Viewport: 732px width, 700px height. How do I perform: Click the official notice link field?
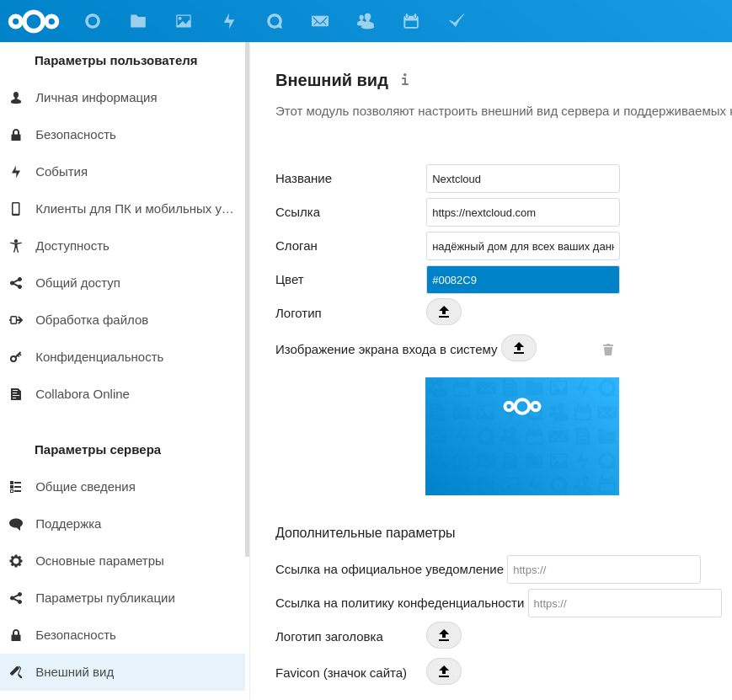click(x=604, y=569)
